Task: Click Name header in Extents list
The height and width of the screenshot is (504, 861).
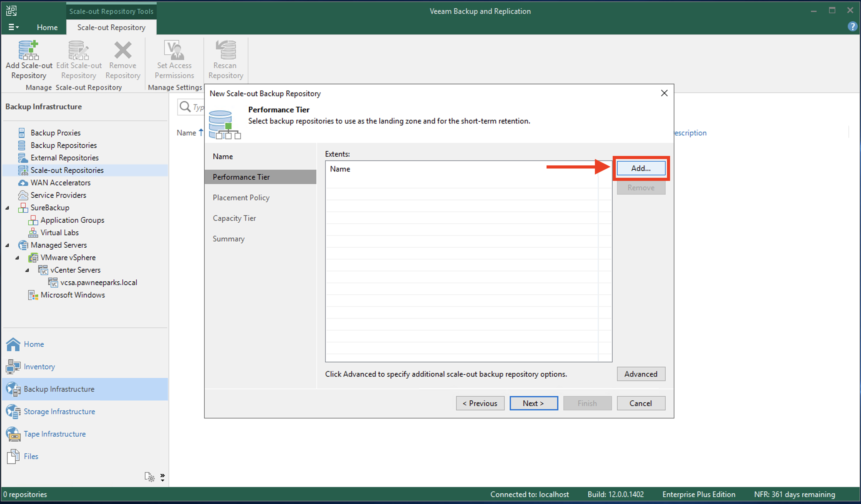Action: (340, 169)
